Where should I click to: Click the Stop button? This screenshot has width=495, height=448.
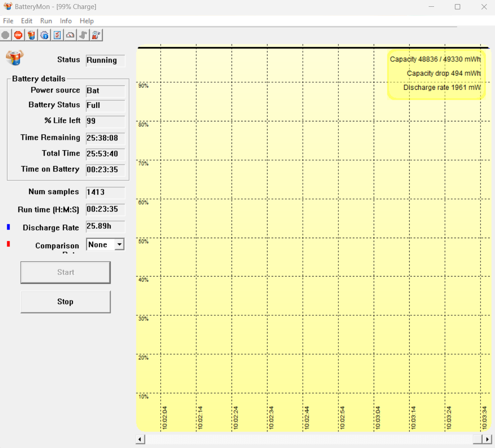(66, 302)
